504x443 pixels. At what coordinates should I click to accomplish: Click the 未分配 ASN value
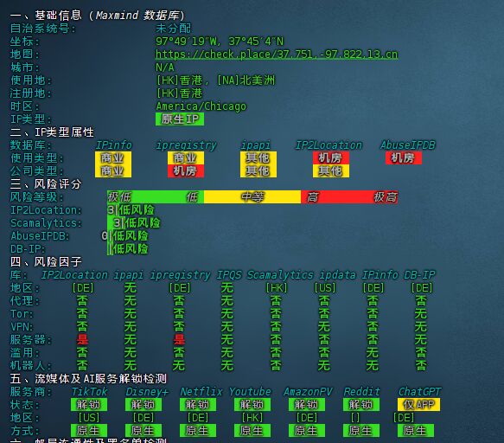point(174,29)
